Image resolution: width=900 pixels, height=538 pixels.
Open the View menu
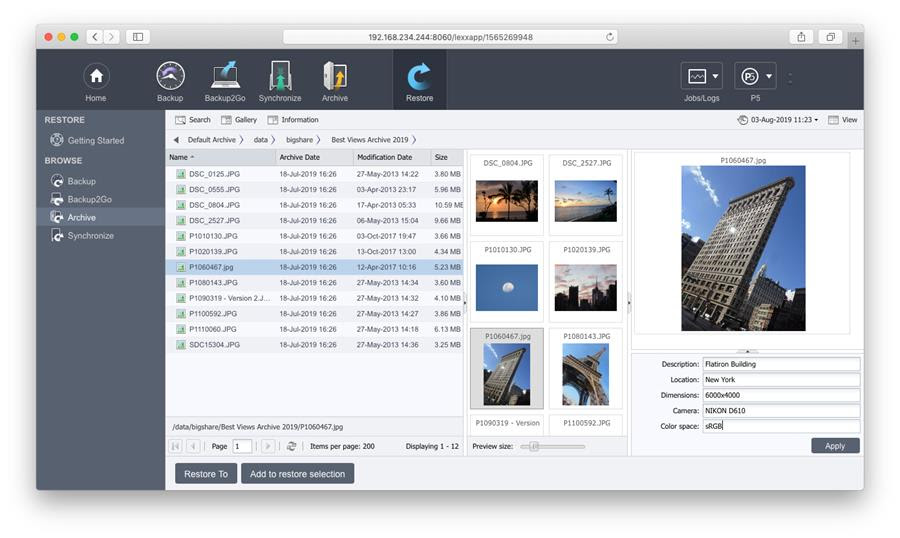(843, 120)
